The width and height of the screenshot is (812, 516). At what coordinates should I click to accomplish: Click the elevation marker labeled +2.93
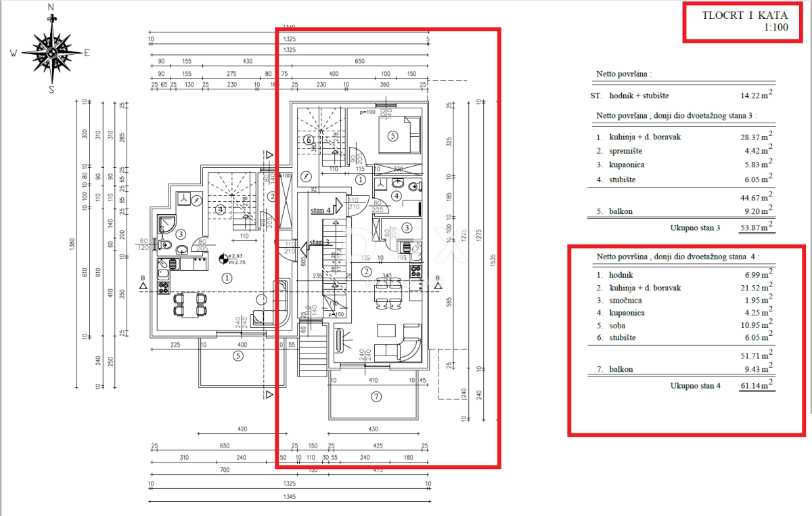point(224,257)
